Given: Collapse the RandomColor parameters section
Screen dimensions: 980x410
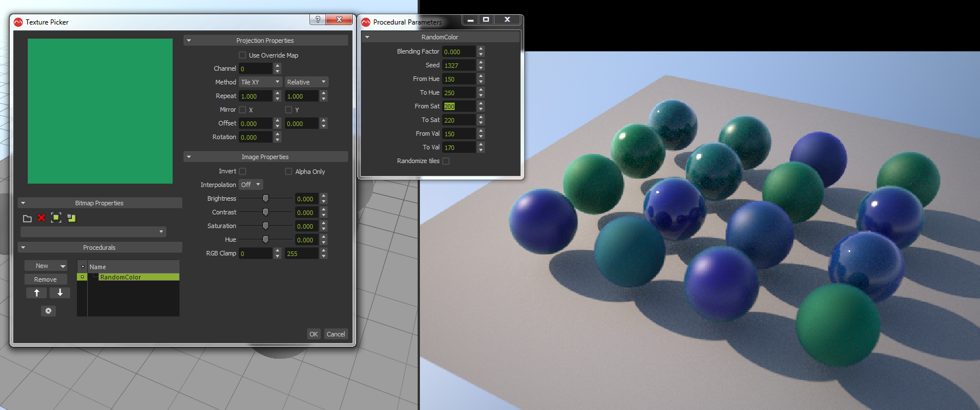Looking at the screenshot, I should [367, 37].
